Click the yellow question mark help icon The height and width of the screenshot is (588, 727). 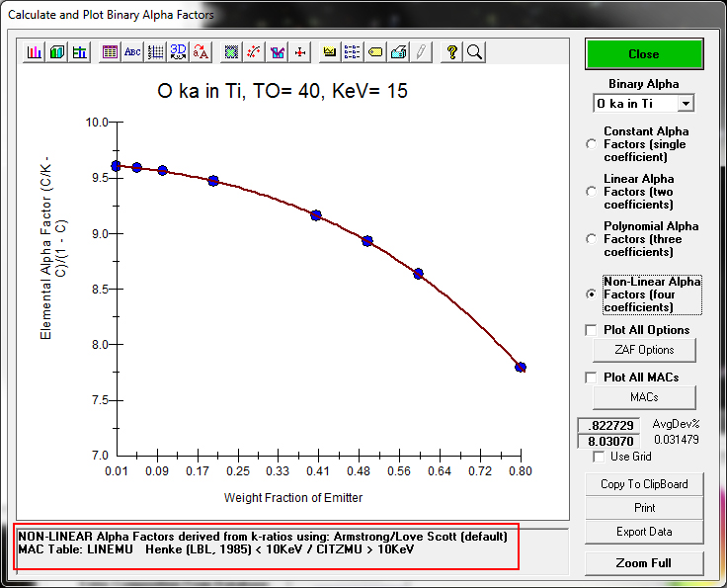[x=451, y=52]
